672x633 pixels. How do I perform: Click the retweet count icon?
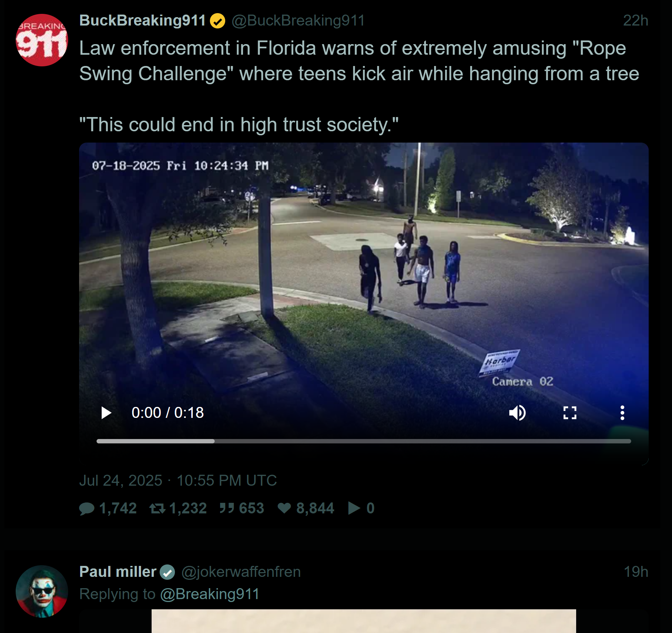157,508
